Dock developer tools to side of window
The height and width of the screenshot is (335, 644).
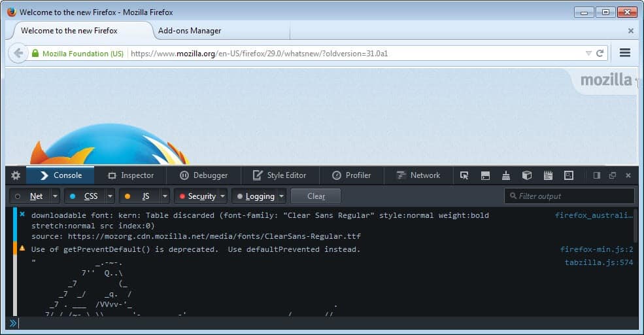click(596, 175)
